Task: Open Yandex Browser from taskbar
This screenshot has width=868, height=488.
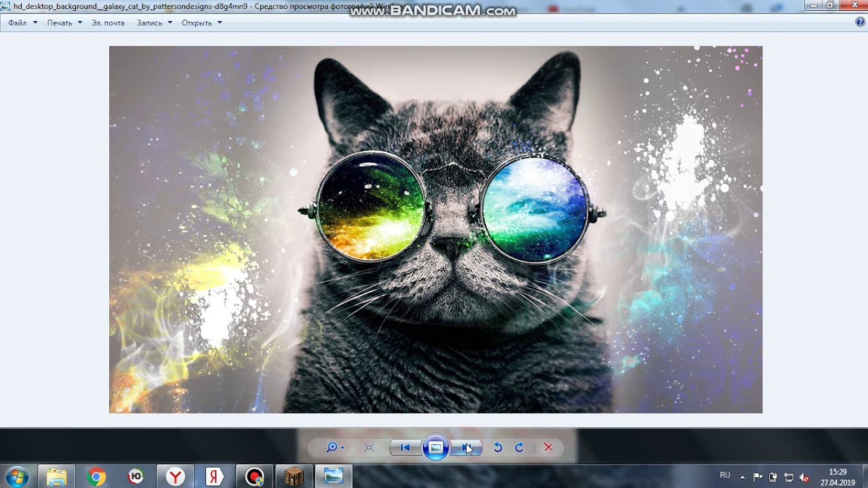Action: coord(176,476)
